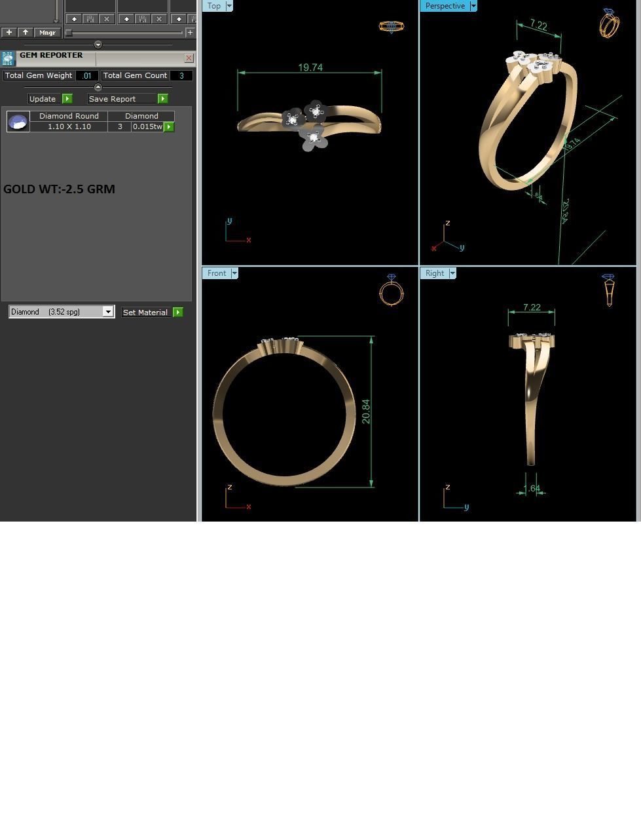Click the green arrow next to Save Report

point(163,99)
